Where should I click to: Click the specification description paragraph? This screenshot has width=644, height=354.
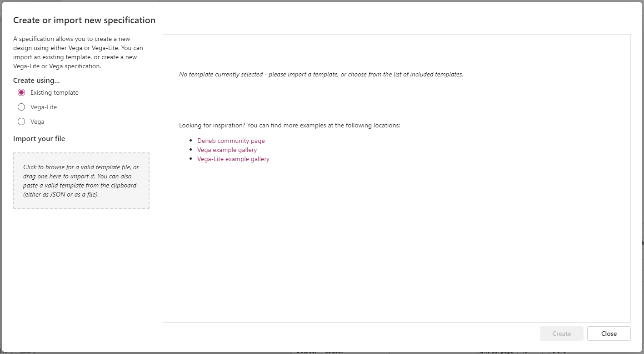coord(79,52)
